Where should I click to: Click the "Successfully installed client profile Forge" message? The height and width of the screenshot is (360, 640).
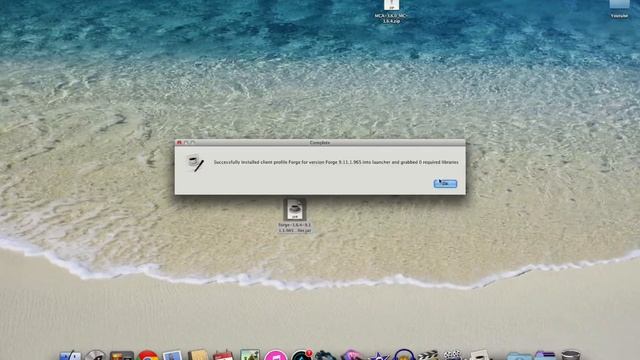pyautogui.click(x=336, y=162)
